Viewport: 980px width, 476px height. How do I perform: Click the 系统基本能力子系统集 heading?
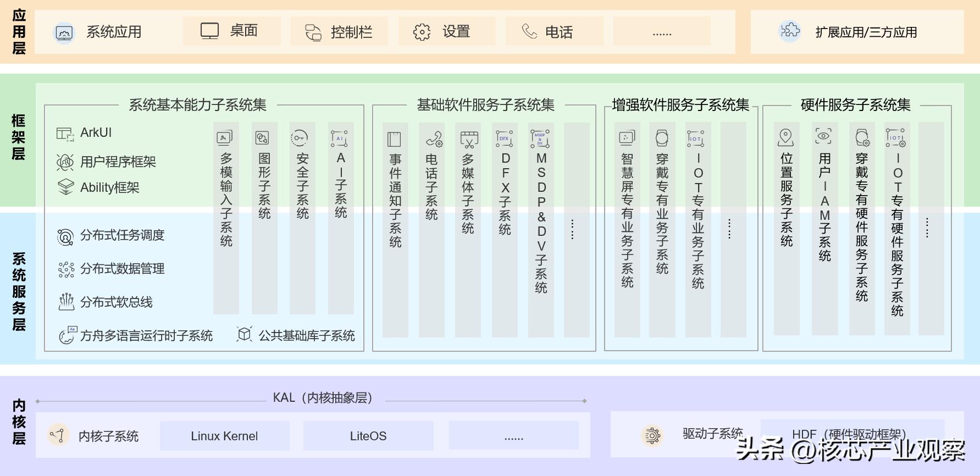coord(198,105)
